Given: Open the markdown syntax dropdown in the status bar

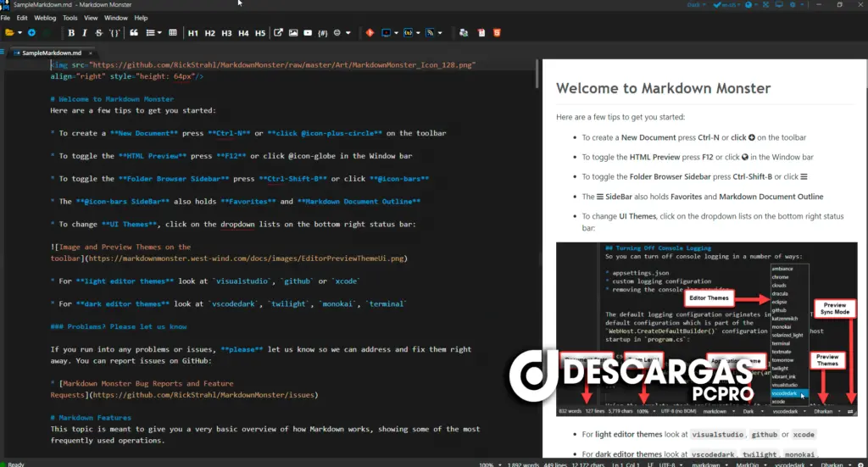Looking at the screenshot, I should [709, 464].
